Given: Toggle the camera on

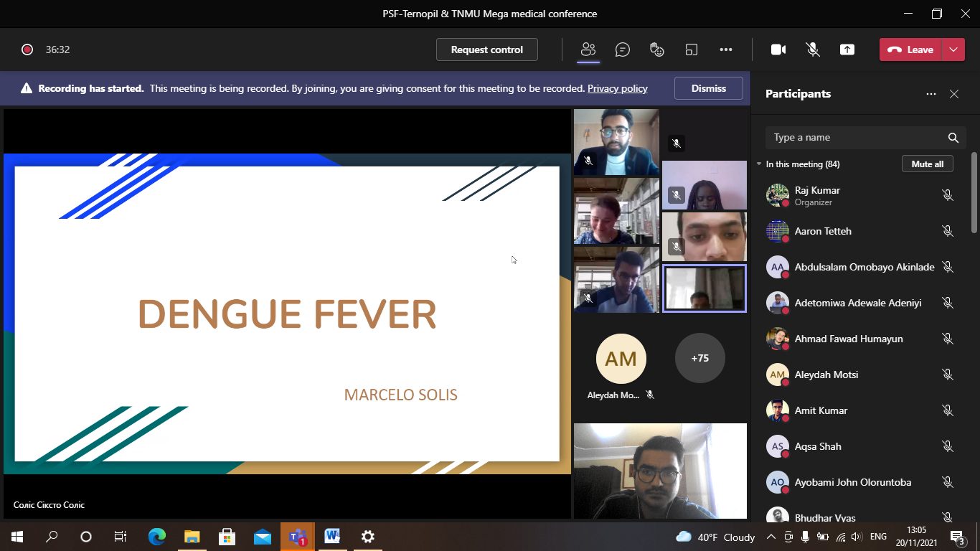Looking at the screenshot, I should 778,50.
